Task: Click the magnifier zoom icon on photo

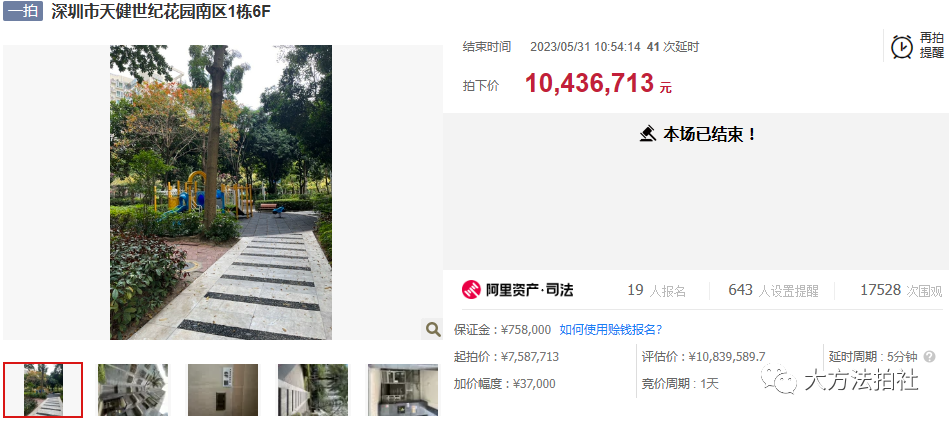Action: (x=433, y=329)
